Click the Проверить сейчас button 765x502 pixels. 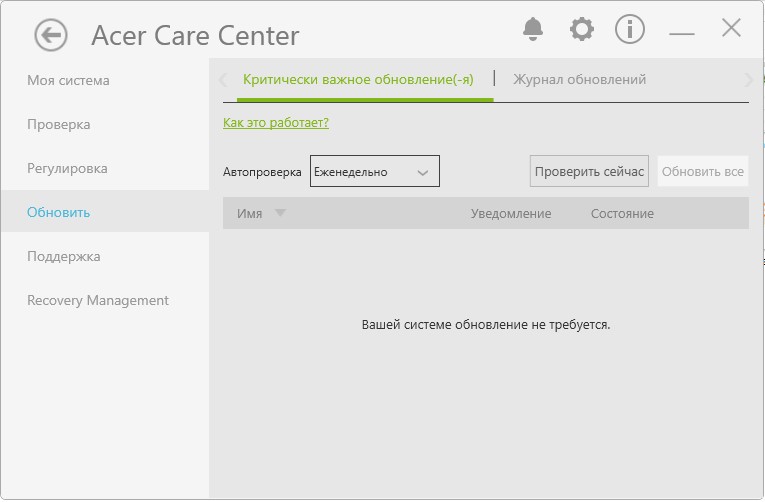(x=589, y=171)
